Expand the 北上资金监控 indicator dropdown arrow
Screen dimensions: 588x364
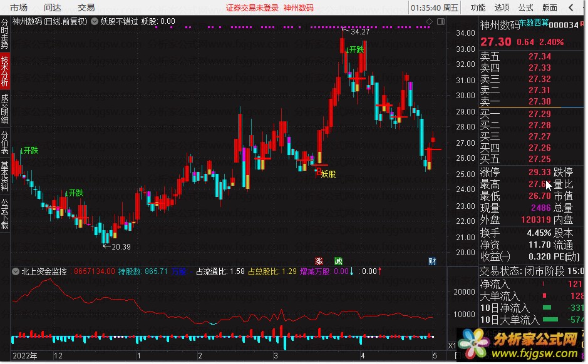pyautogui.click(x=16, y=271)
